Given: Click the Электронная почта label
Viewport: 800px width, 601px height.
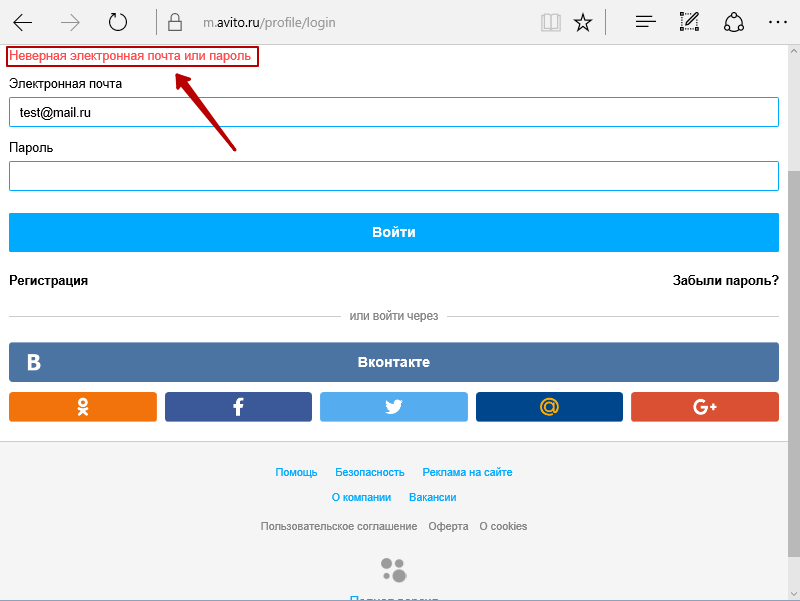Looking at the screenshot, I should pos(66,84).
